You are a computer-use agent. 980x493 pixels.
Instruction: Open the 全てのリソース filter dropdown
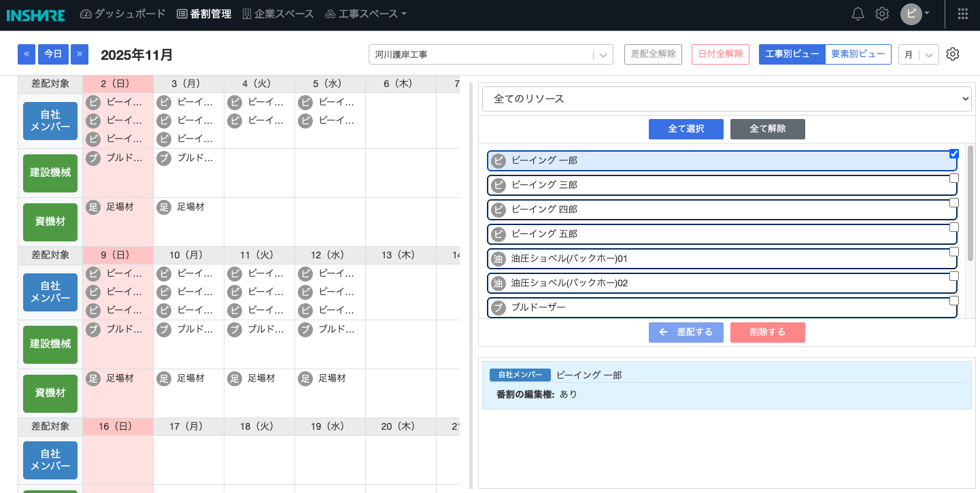point(727,99)
